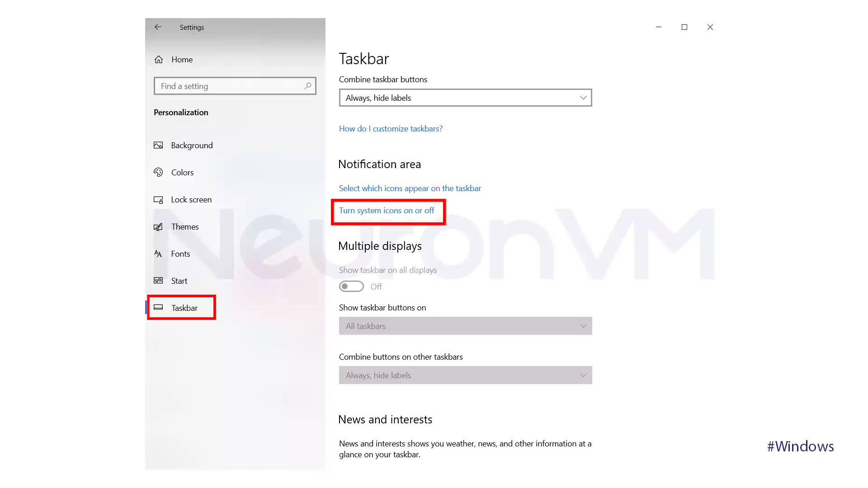Click the Lock screen settings icon
The image size is (868, 488).
(x=158, y=200)
